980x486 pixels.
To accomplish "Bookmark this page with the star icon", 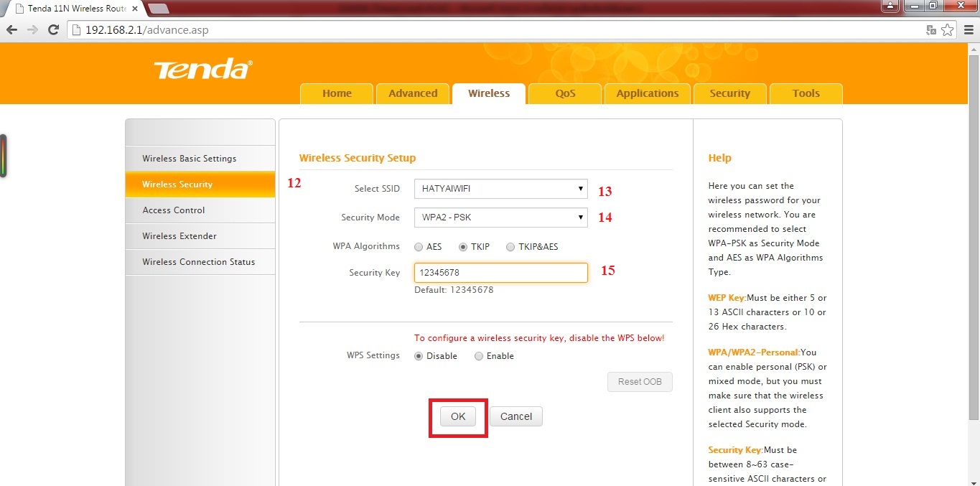I will 948,30.
